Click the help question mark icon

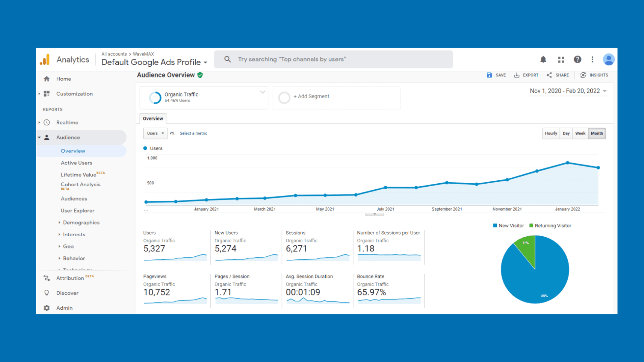point(577,59)
